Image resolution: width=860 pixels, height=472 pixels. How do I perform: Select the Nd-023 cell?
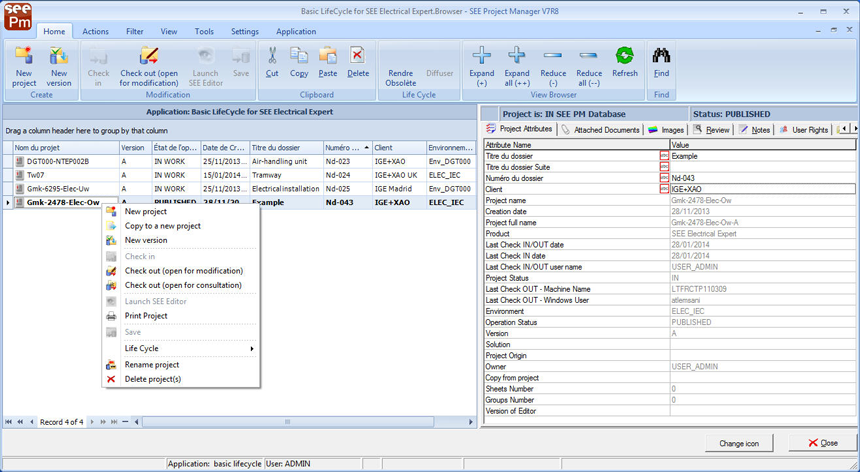click(x=347, y=162)
